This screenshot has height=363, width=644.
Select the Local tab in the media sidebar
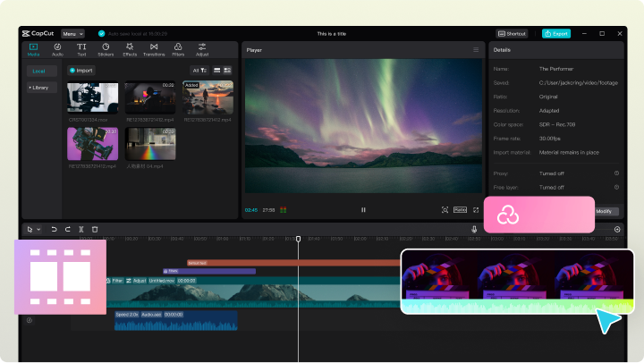[39, 71]
